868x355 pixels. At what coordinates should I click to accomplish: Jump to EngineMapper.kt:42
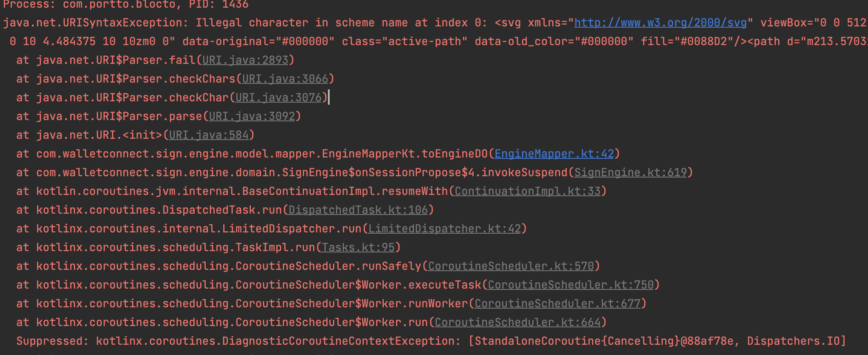554,154
